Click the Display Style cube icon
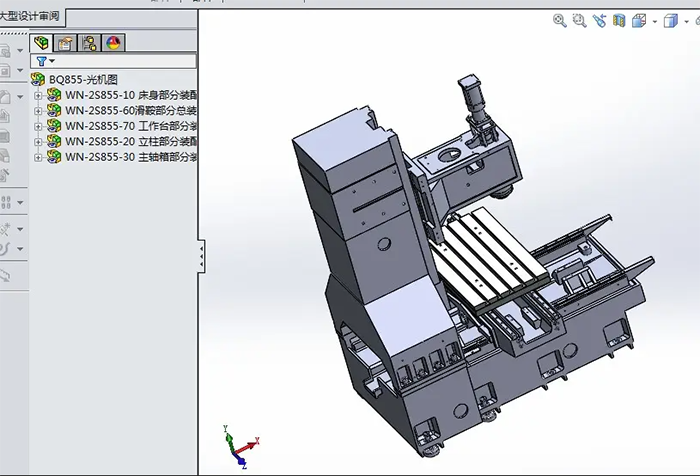Viewport: 700px width, 476px height. (x=670, y=20)
